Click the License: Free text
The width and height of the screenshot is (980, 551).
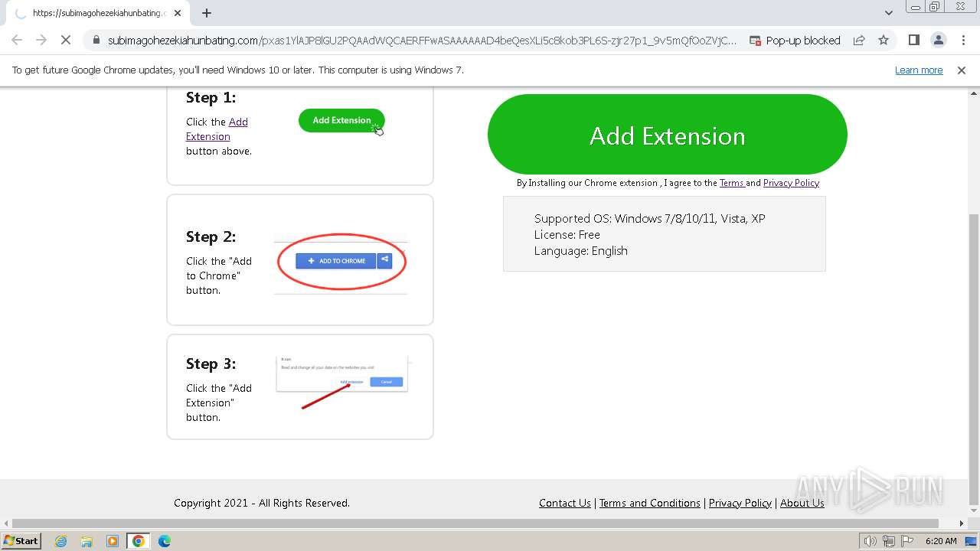click(567, 234)
